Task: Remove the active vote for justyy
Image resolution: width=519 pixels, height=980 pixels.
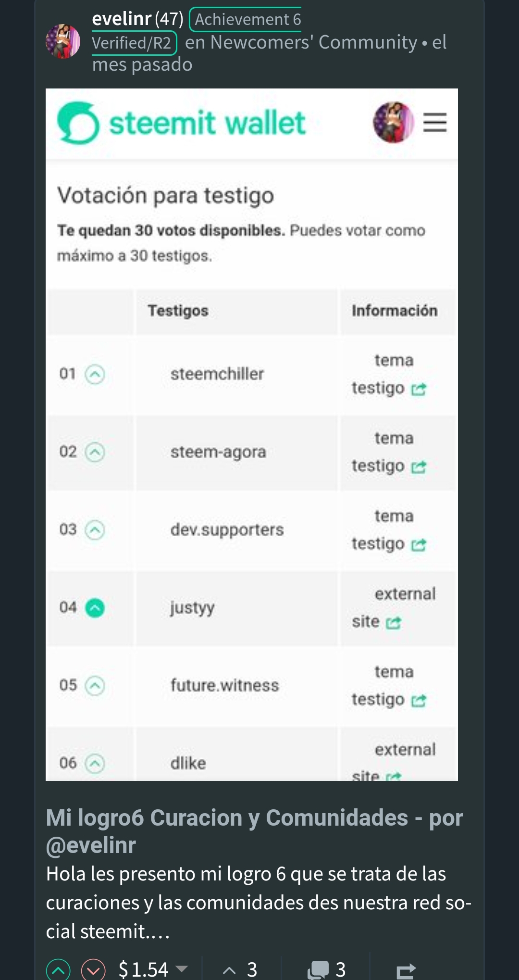Action: [95, 608]
